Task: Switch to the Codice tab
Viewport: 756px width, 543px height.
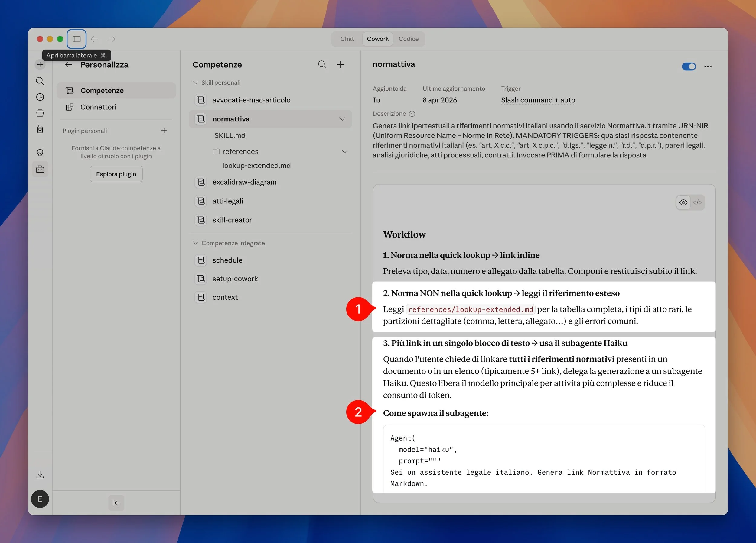Action: [x=408, y=39]
